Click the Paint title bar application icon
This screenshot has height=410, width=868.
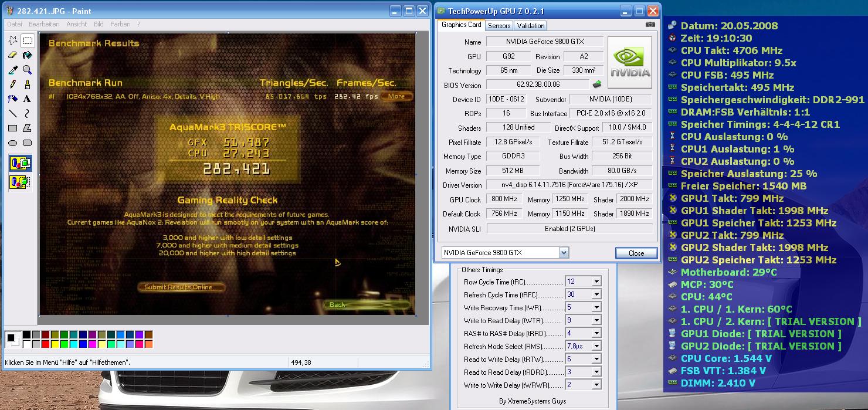10,11
